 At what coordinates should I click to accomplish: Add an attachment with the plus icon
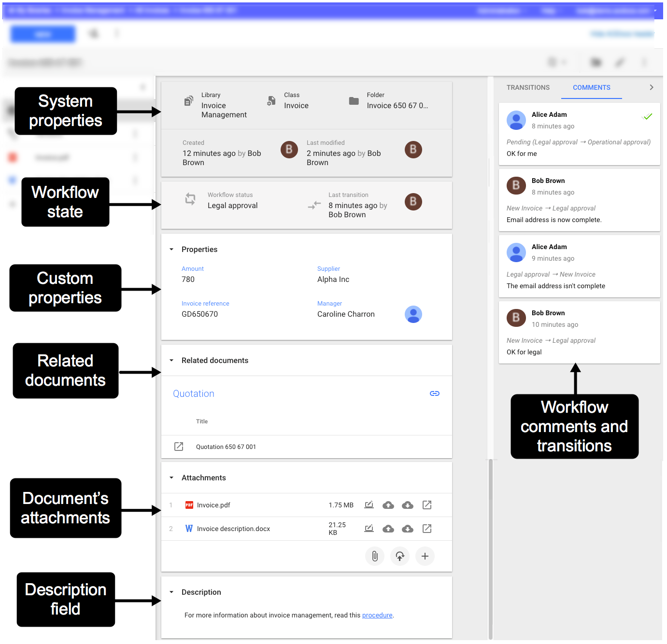tap(425, 556)
